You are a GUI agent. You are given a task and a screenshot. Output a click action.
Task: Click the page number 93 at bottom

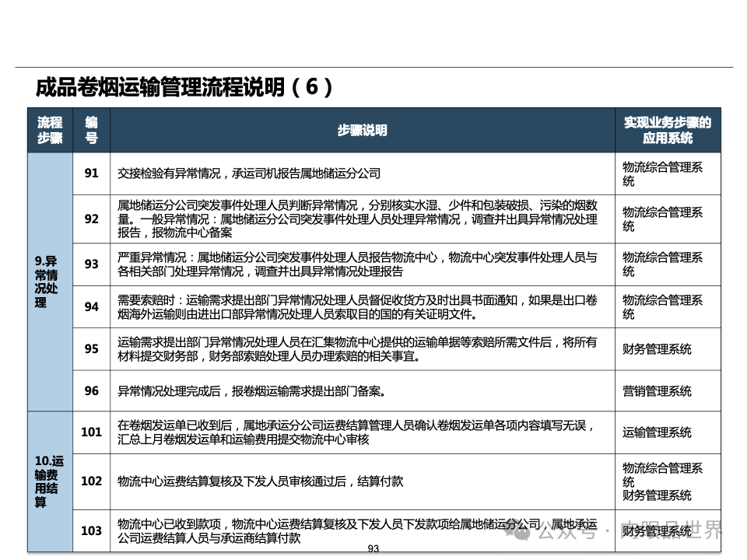(x=373, y=548)
